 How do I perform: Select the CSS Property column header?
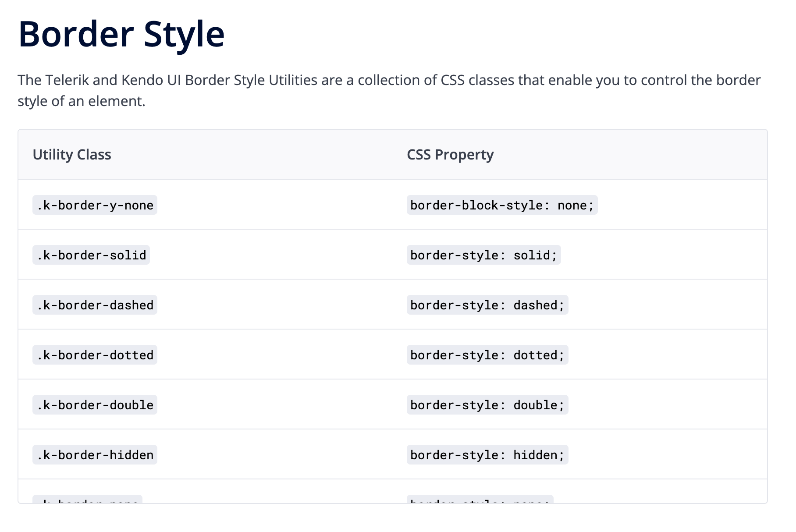click(450, 155)
